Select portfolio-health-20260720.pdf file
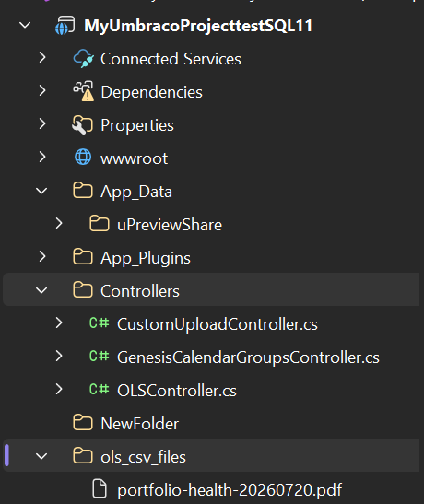 230,490
